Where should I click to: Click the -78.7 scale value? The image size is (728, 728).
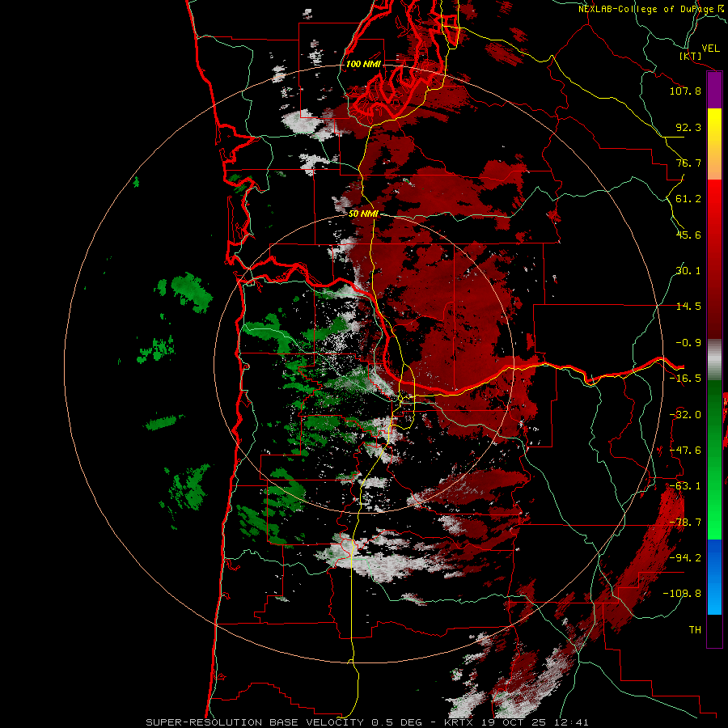pos(685,523)
